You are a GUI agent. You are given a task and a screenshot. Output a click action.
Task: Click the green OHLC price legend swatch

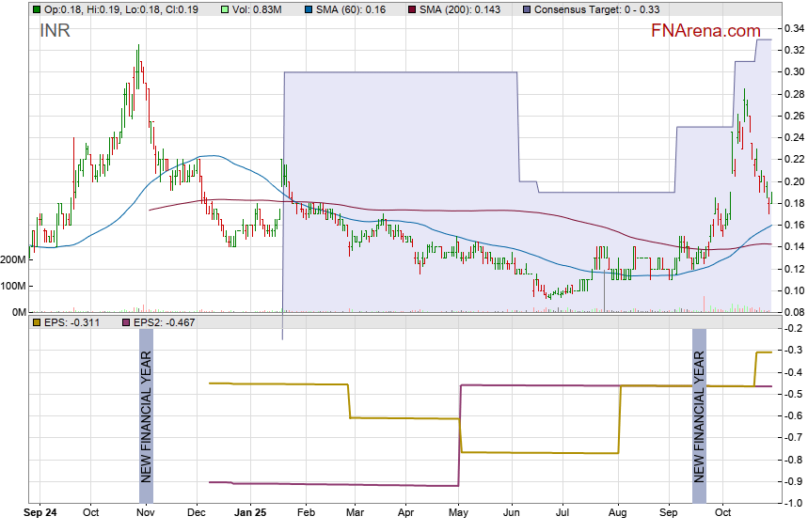pos(37,9)
